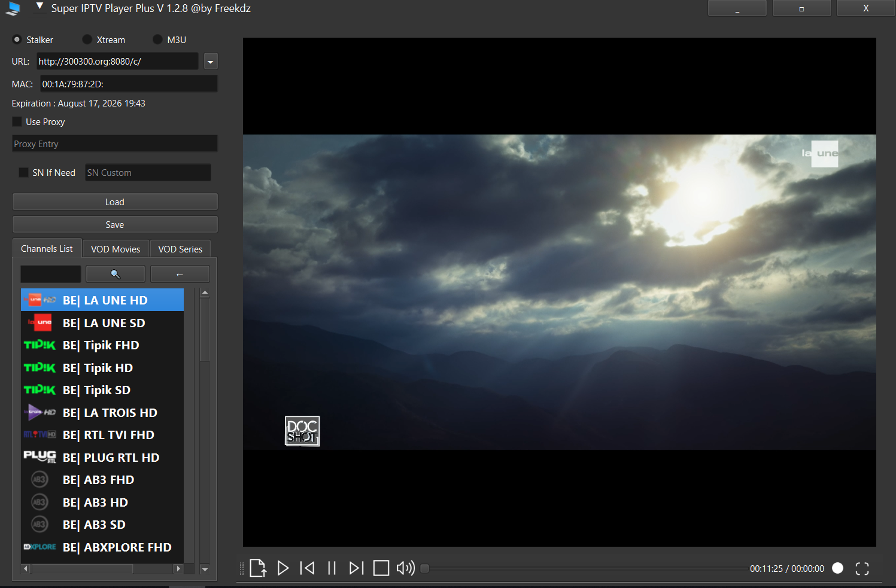Open the title bar dropdown triangle menu

(40, 7)
